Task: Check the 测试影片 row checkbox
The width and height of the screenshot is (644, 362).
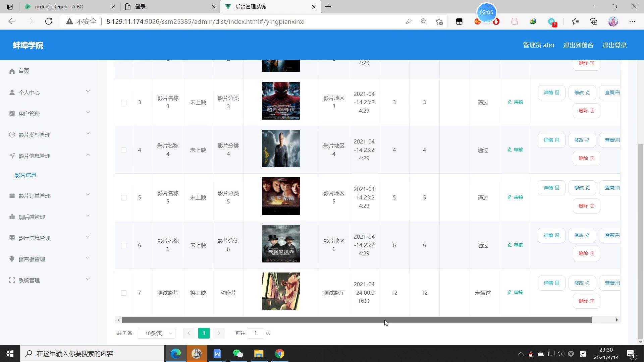Action: point(124,293)
